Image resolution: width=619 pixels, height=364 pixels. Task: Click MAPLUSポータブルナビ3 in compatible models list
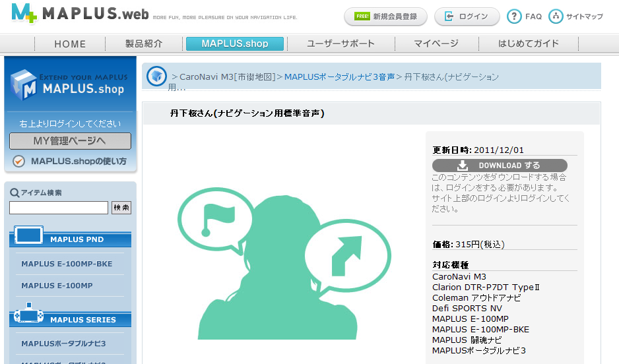[x=479, y=351]
